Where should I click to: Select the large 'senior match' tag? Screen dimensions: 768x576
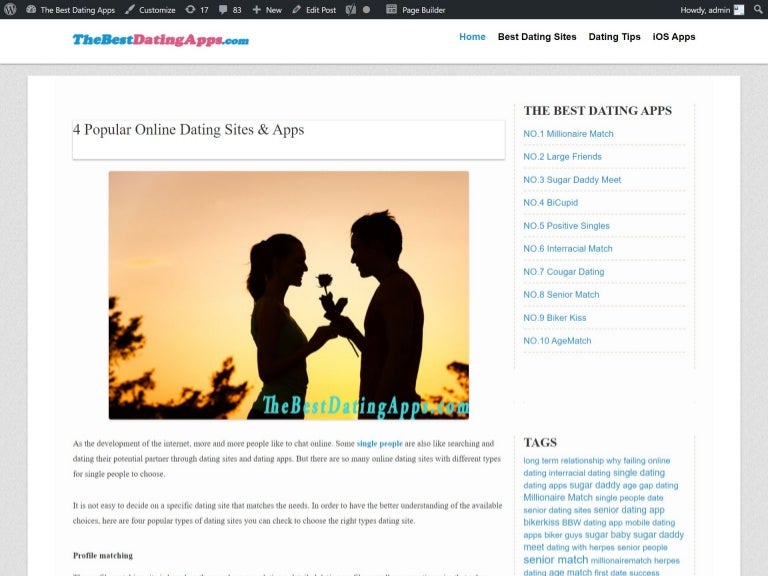[555, 560]
